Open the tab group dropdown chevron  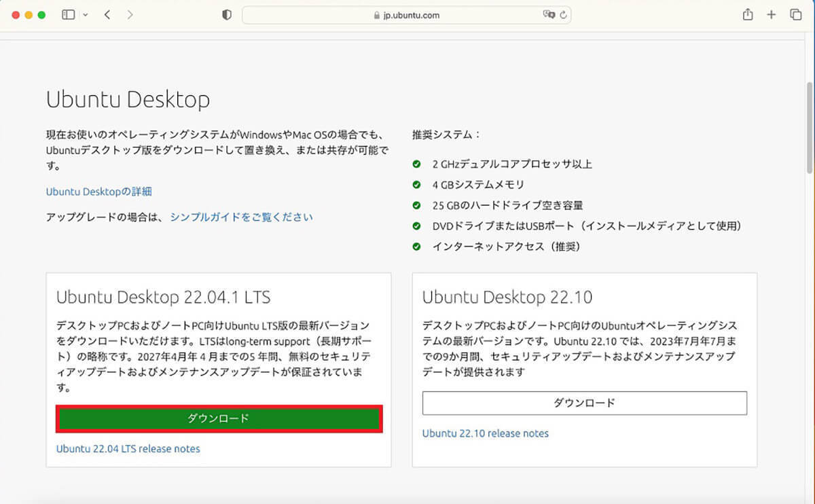tap(85, 15)
